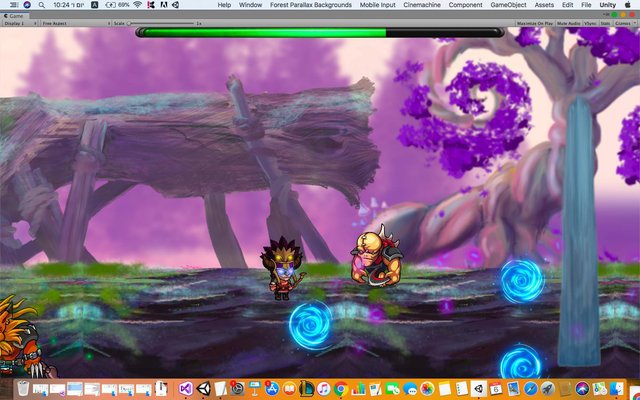The width and height of the screenshot is (640, 400).
Task: Click the 10:24 clock in menu bar
Action: (69, 5)
